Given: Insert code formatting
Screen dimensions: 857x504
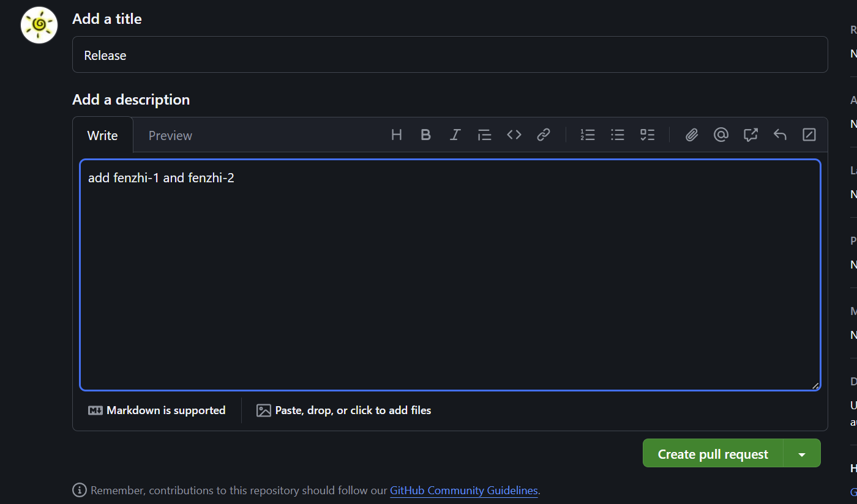Looking at the screenshot, I should [514, 135].
